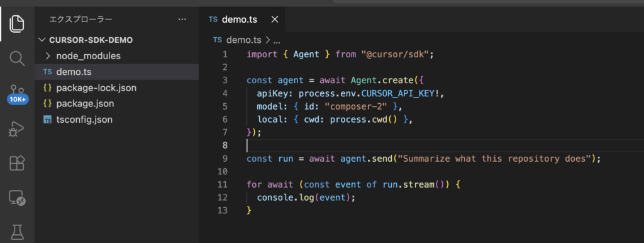This screenshot has height=243, width=644.
Task: Click the TS icon in the breadcrumb
Action: click(x=218, y=40)
